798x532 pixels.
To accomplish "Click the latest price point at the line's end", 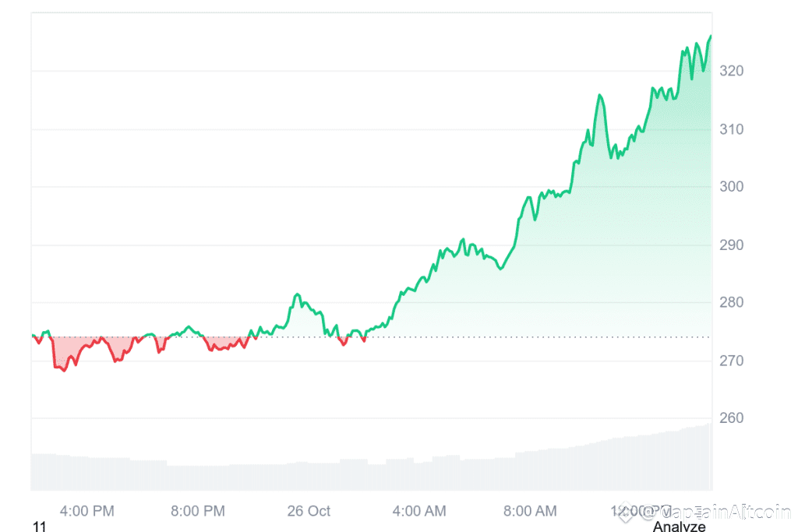I will (x=711, y=36).
